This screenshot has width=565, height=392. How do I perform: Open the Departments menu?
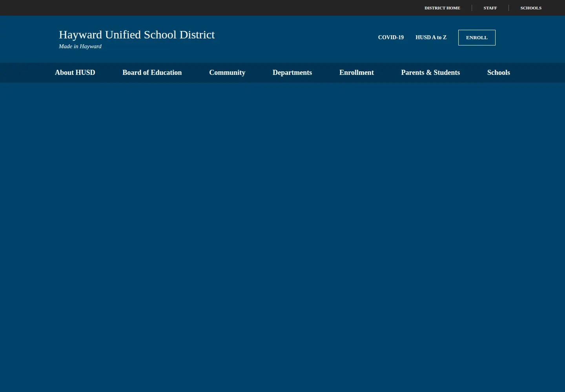tap(292, 73)
